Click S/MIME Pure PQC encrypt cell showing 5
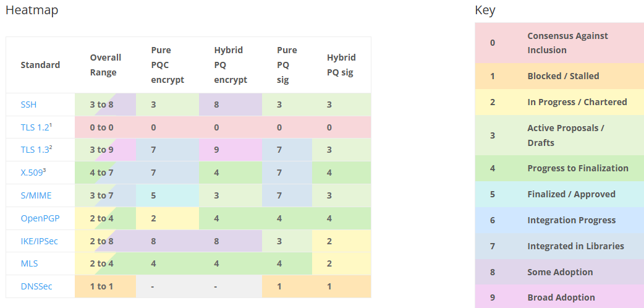This screenshot has height=308, width=644. point(167,195)
